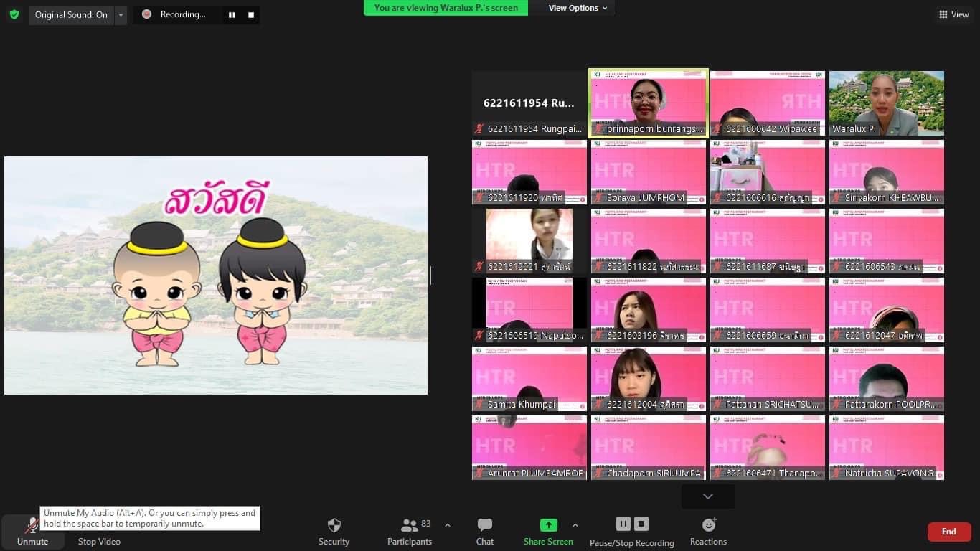
Task: Open the View layout button
Action: (953, 14)
